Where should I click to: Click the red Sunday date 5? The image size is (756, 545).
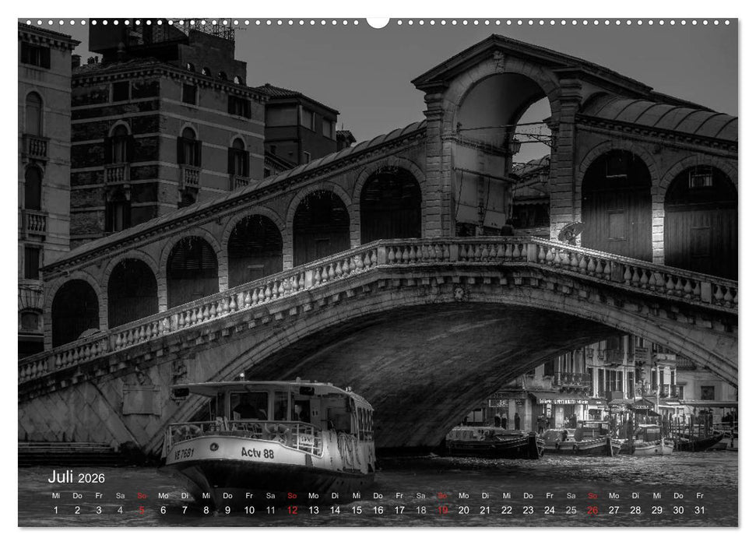pyautogui.click(x=141, y=511)
